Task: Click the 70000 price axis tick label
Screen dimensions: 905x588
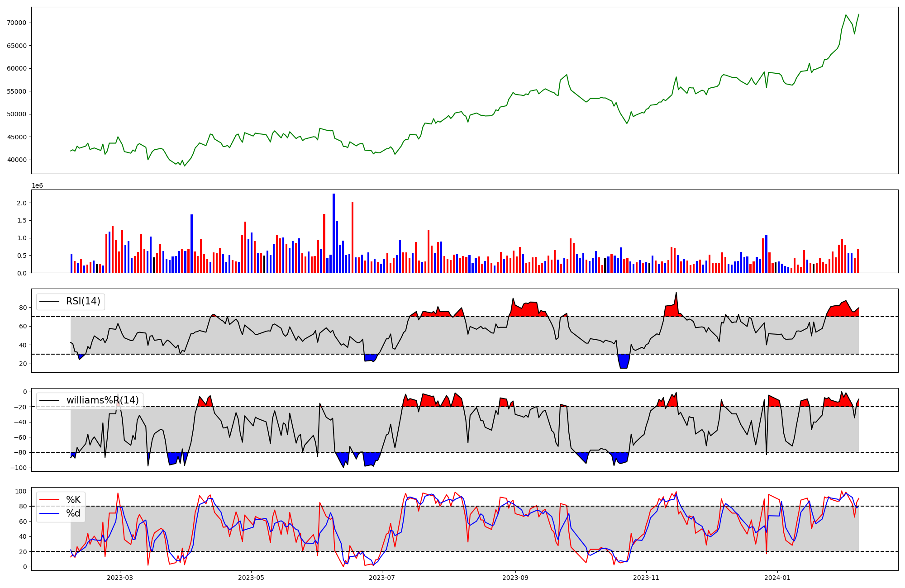Action: pyautogui.click(x=17, y=23)
